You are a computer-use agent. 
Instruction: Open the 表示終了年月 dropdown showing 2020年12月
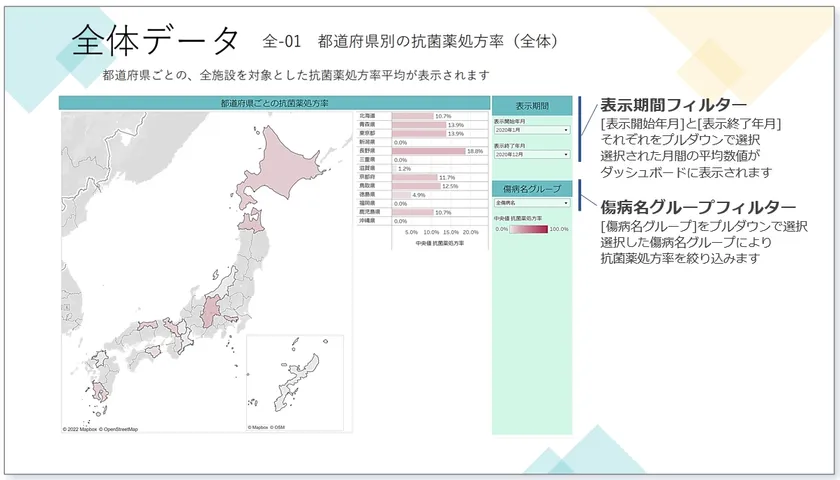pyautogui.click(x=531, y=154)
